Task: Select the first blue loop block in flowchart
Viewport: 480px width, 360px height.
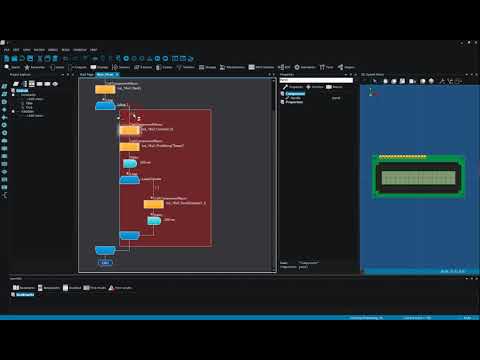Action: tap(105, 106)
